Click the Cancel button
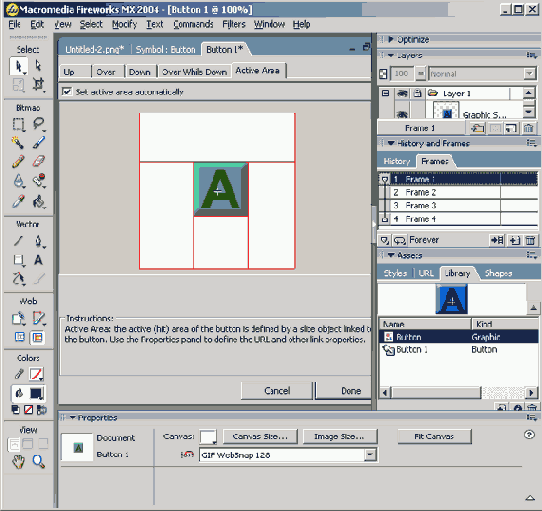 pyautogui.click(x=277, y=391)
